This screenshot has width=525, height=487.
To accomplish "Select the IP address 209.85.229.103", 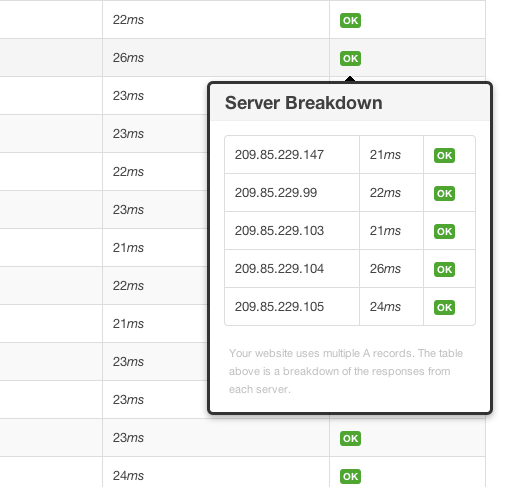I will coord(279,231).
